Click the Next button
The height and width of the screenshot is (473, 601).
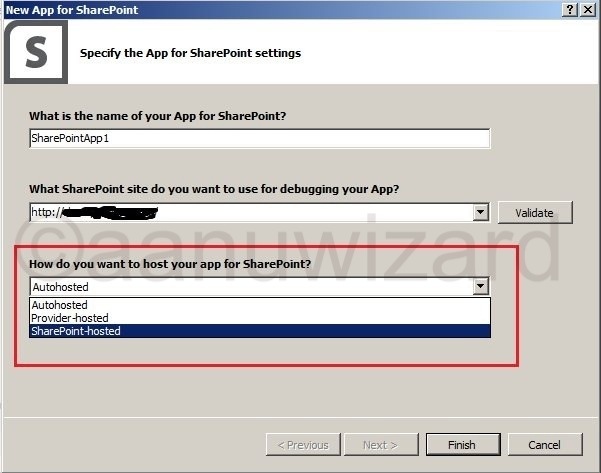tap(380, 444)
